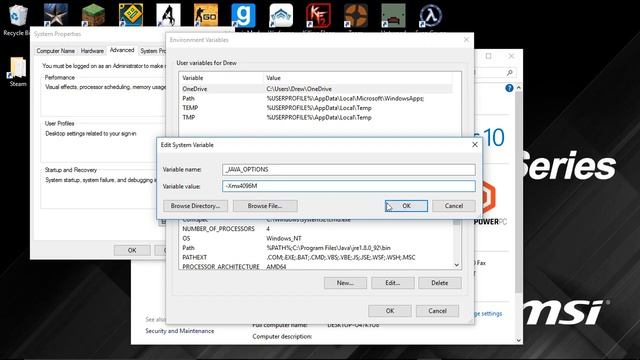Viewport: 640px width, 360px height.
Task: Click OK in Edit System Variable dialog
Action: click(x=406, y=206)
